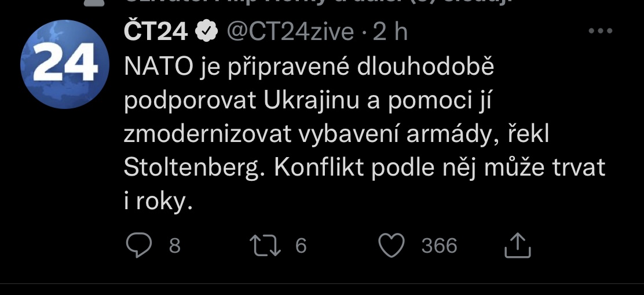
Task: Like the tweet with the heart icon
Action: point(391,246)
